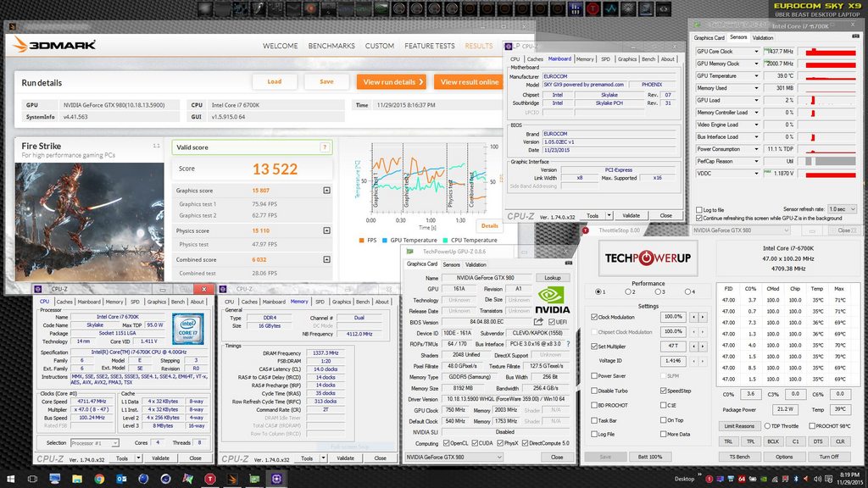Switch to 3DMark in the taskbar
This screenshot has height=488, width=868.
pyautogui.click(x=232, y=479)
